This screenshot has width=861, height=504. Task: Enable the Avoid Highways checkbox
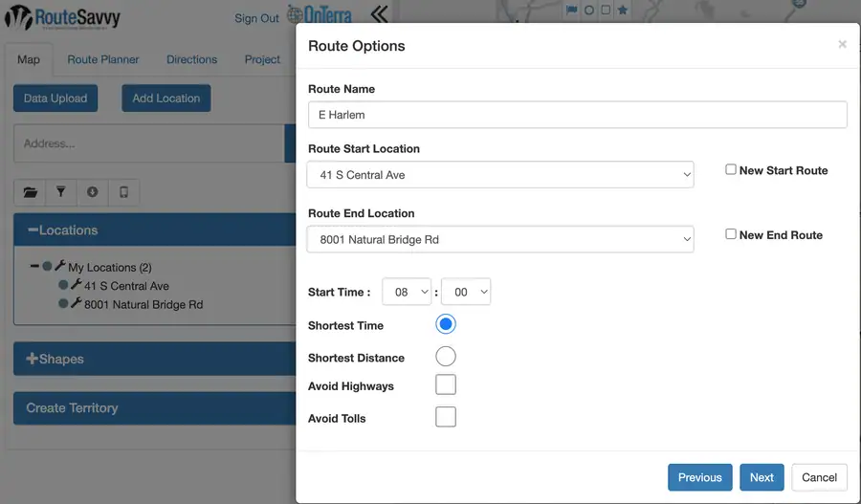(x=446, y=384)
